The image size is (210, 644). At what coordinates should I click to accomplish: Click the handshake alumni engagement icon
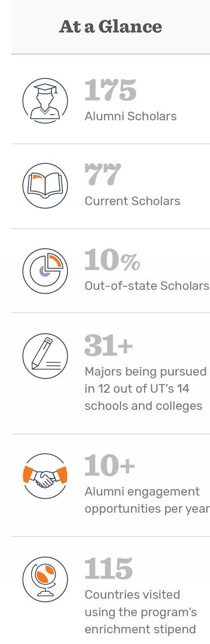click(45, 476)
